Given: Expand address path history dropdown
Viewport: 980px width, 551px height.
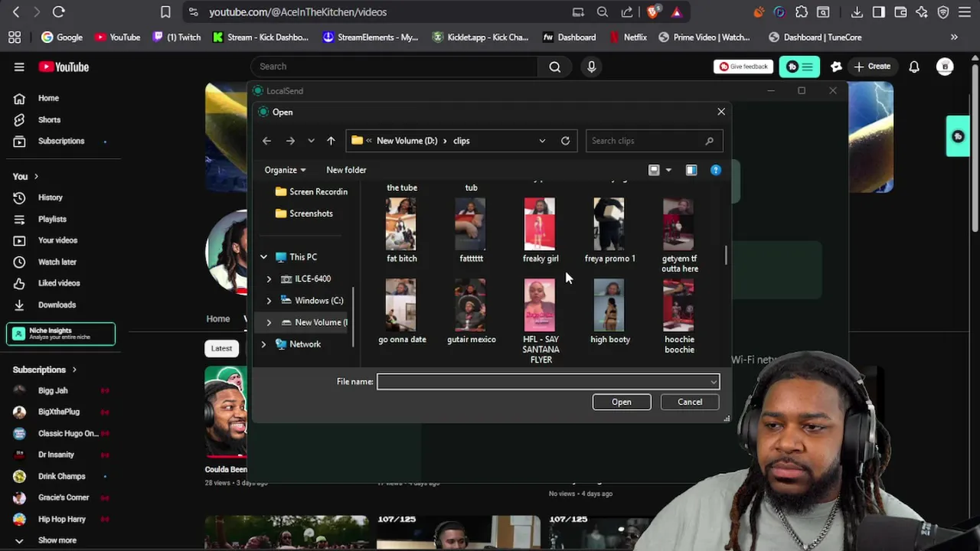Looking at the screenshot, I should point(542,141).
